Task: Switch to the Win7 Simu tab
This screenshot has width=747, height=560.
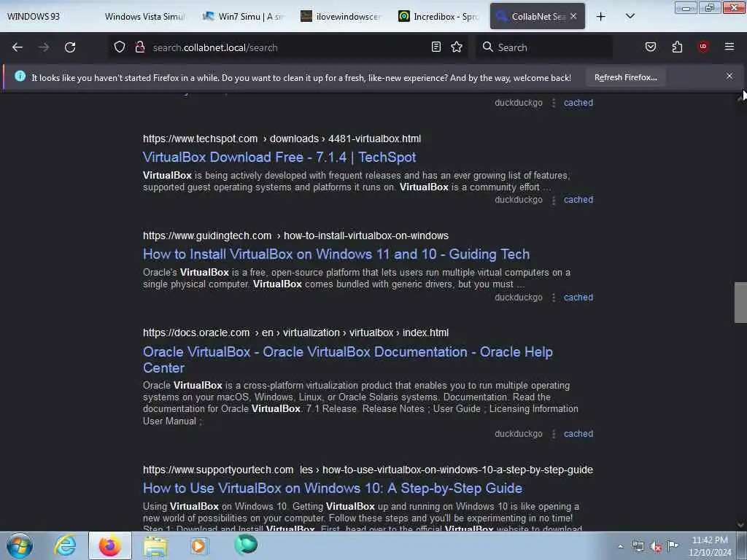Action: point(243,17)
